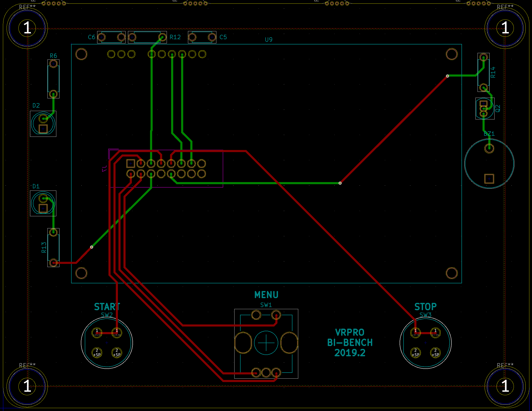Click bottom-right mounting hole labeled 1
532x411 pixels.
[505, 386]
